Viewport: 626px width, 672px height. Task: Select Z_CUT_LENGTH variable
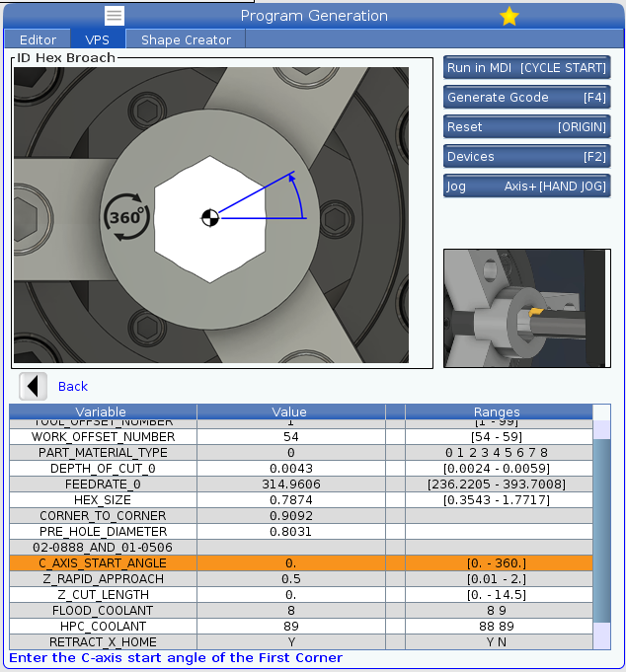(103, 595)
